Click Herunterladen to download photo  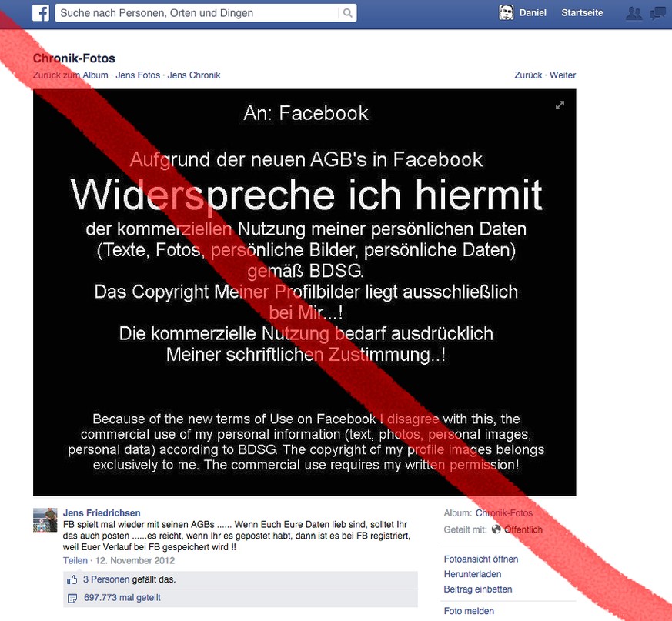click(x=473, y=574)
